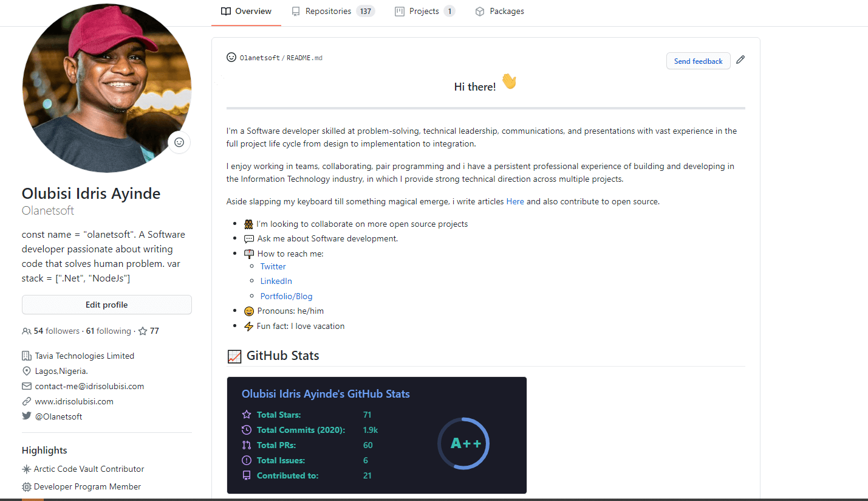Click the Send feedback button
This screenshot has height=501, width=868.
(698, 61)
